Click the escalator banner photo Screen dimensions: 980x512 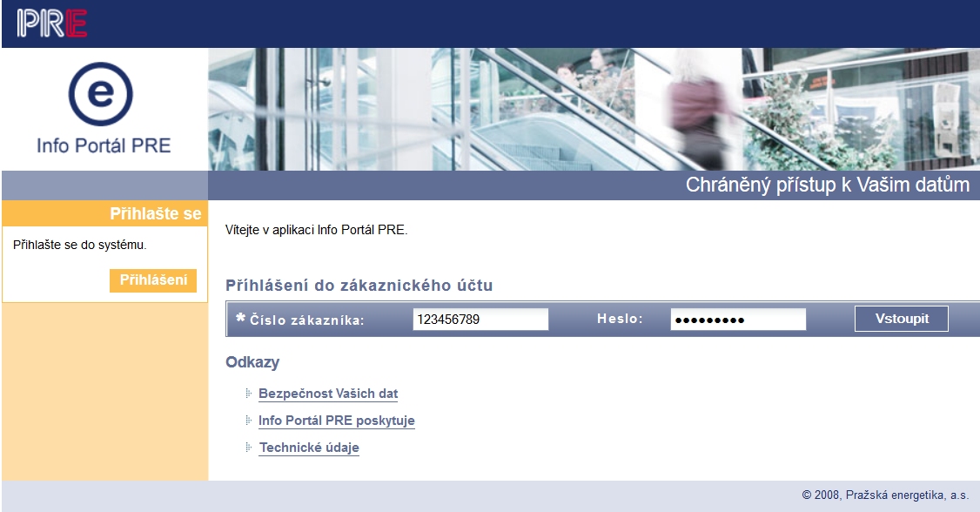tap(594, 110)
